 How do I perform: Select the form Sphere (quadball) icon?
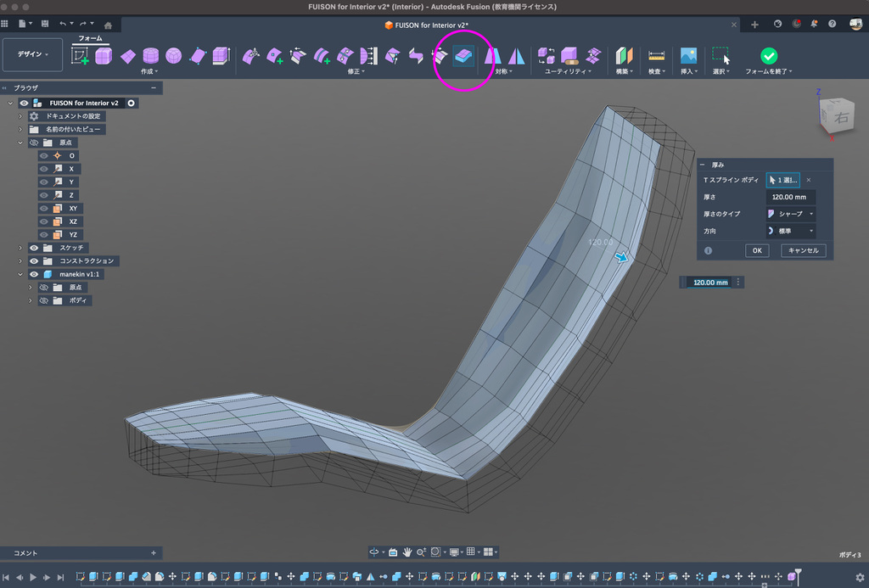click(x=174, y=56)
